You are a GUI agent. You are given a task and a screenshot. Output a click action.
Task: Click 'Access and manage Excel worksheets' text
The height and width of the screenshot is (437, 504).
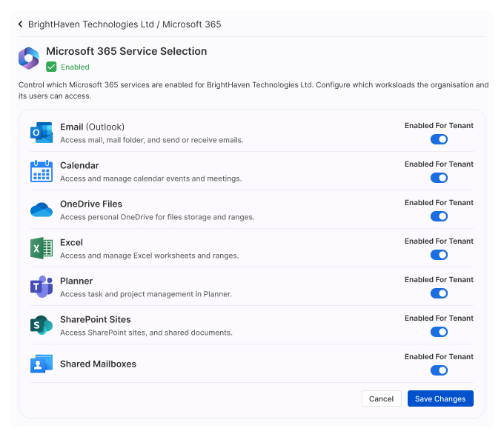click(x=150, y=256)
